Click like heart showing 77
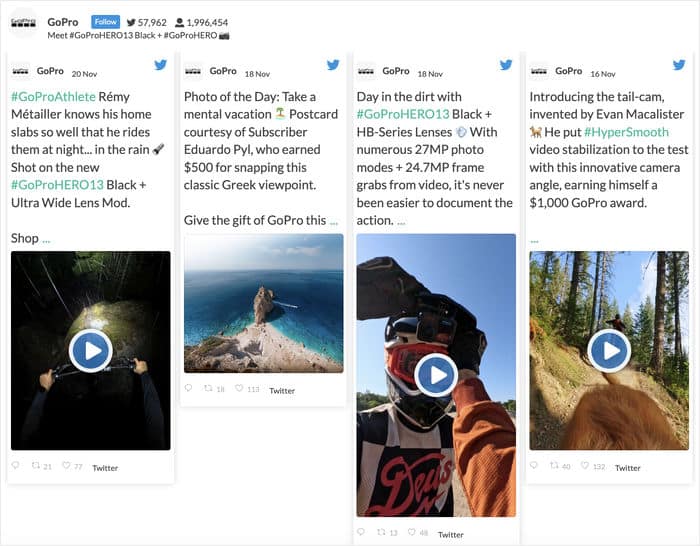The height and width of the screenshot is (546, 700). [66, 465]
